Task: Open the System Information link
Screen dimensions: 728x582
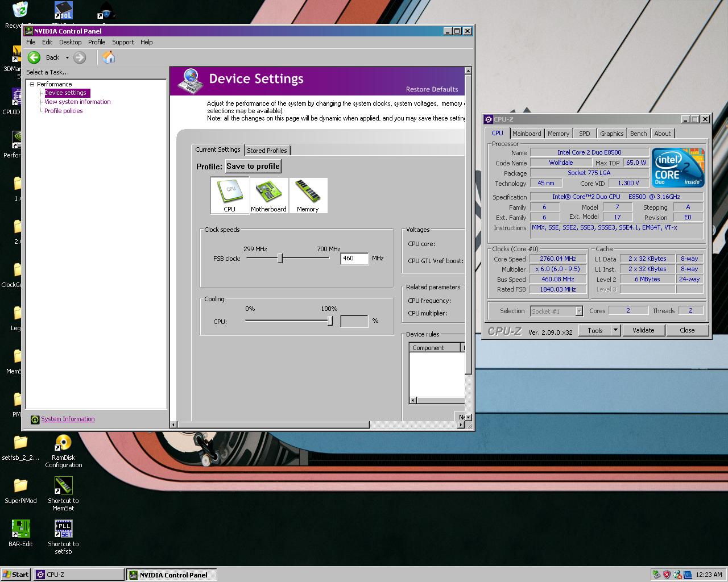Action: (x=68, y=419)
